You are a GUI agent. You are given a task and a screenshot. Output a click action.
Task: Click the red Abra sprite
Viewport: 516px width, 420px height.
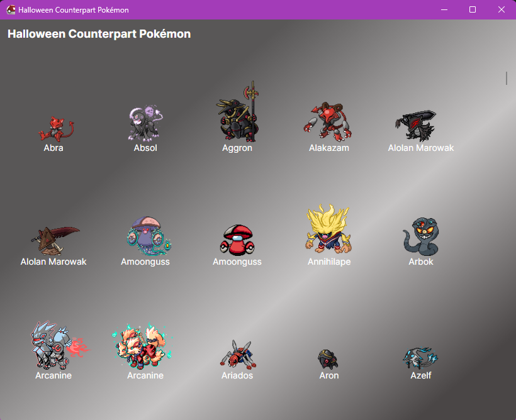pos(56,129)
